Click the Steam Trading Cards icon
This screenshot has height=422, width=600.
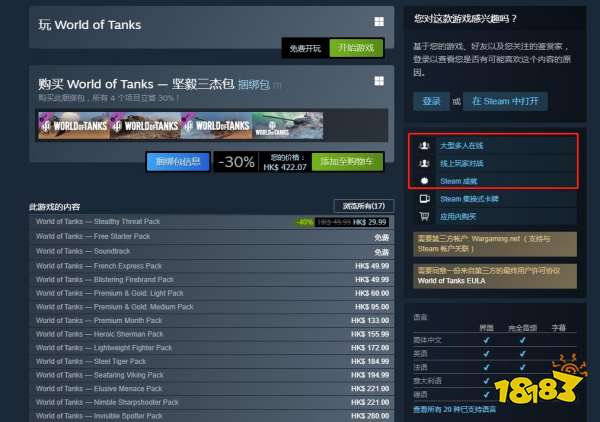point(424,199)
